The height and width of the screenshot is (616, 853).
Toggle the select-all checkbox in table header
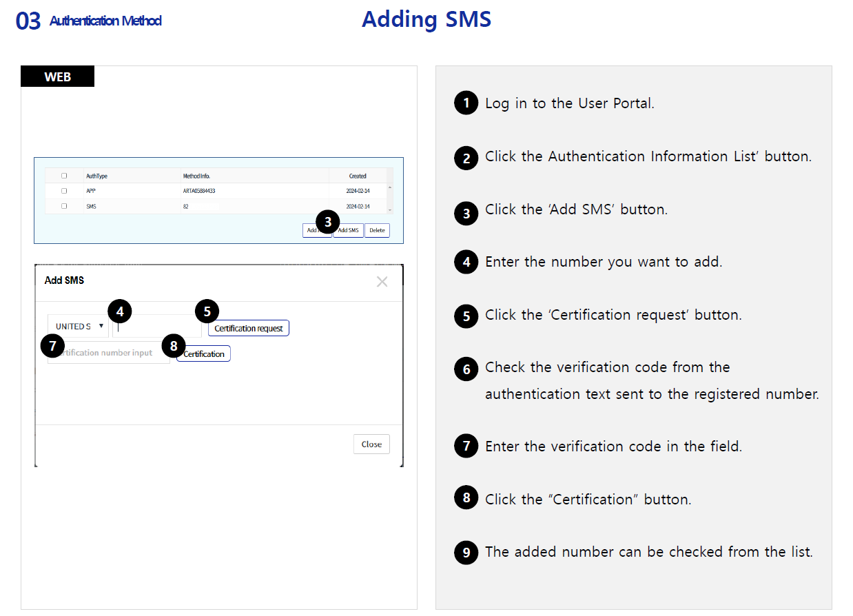[x=64, y=176]
